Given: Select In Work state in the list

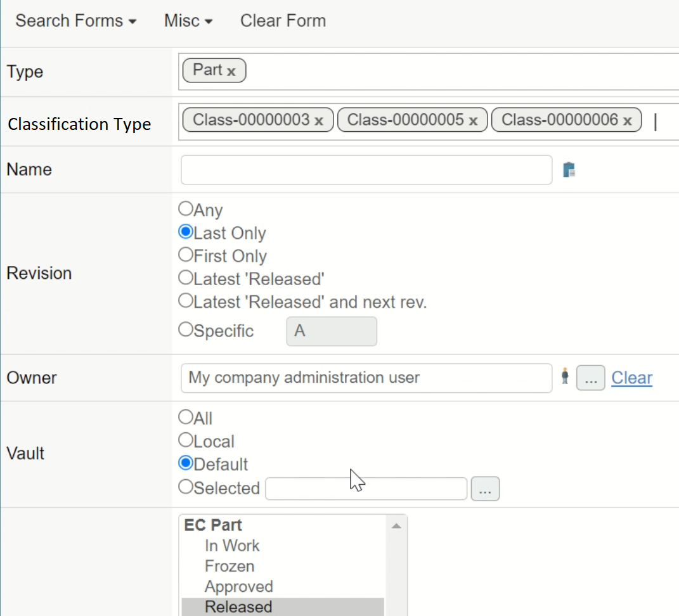Looking at the screenshot, I should pos(232,546).
